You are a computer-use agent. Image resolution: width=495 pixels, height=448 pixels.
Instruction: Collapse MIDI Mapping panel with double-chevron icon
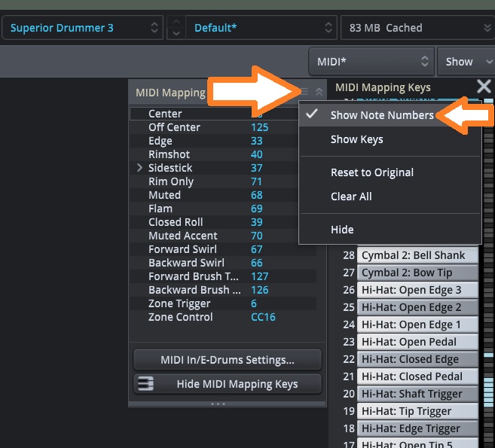coord(319,92)
